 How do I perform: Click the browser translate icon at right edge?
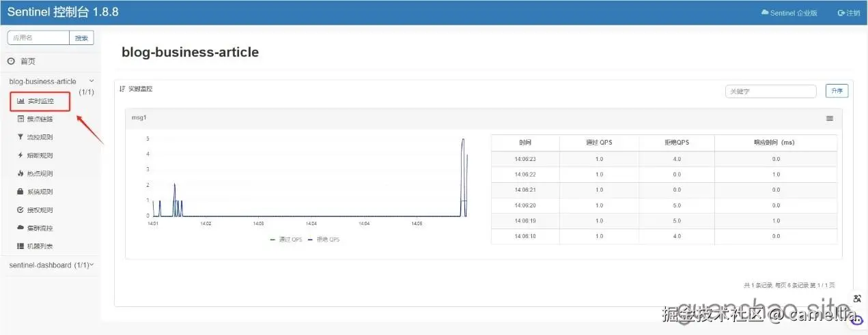[x=857, y=299]
